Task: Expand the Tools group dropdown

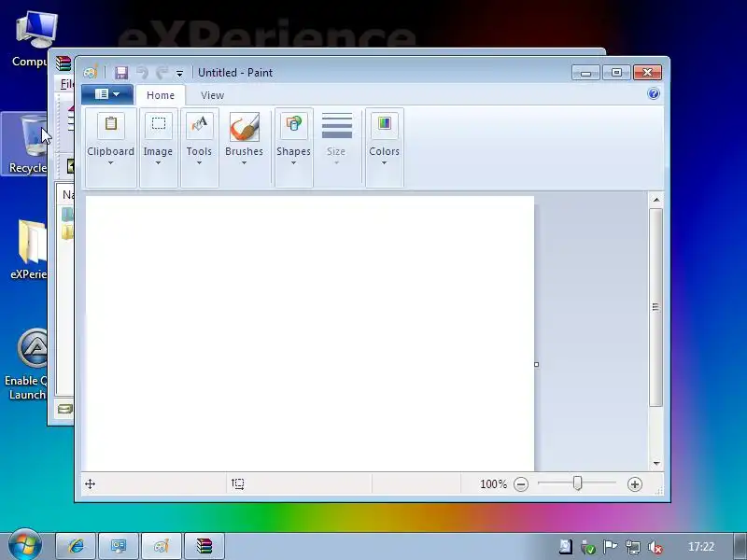Action: coord(199,162)
